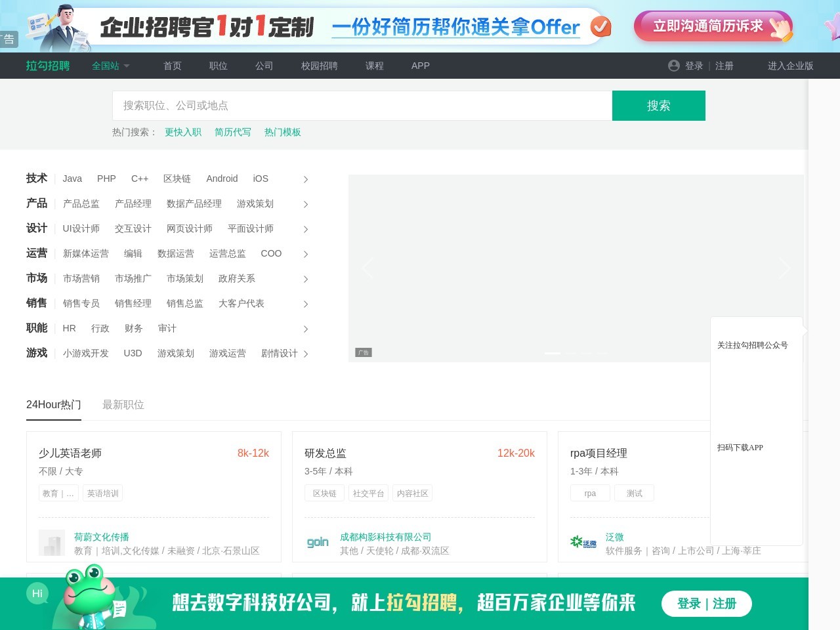The height and width of the screenshot is (630, 840).
Task: Open 荷蔚文化传播 company link
Action: (102, 537)
